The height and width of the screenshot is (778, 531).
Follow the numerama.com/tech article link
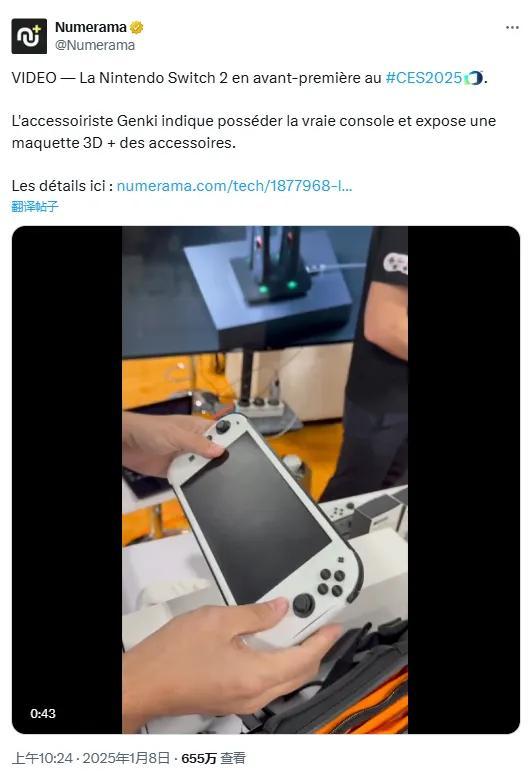[x=234, y=186]
